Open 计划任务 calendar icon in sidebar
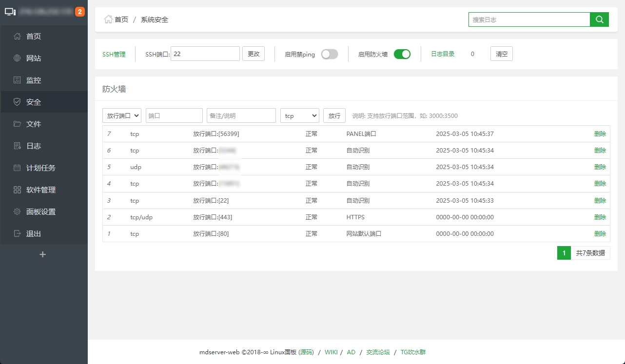 17,168
